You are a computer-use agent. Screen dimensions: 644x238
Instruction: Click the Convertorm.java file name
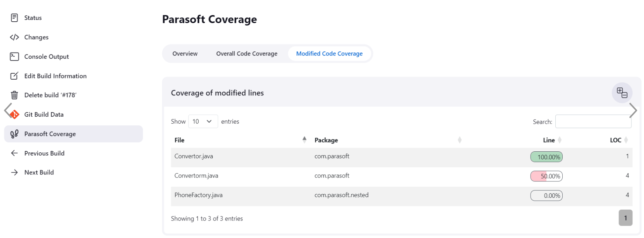(196, 175)
